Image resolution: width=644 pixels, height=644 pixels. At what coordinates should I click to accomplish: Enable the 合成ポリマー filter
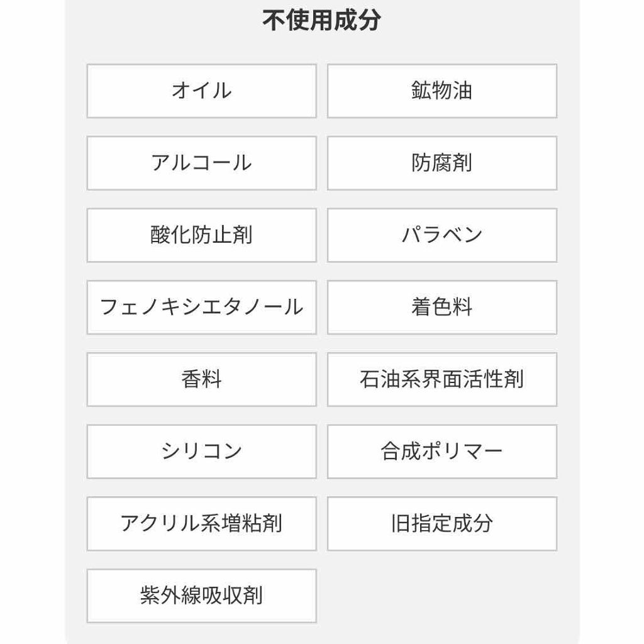pyautogui.click(x=441, y=452)
